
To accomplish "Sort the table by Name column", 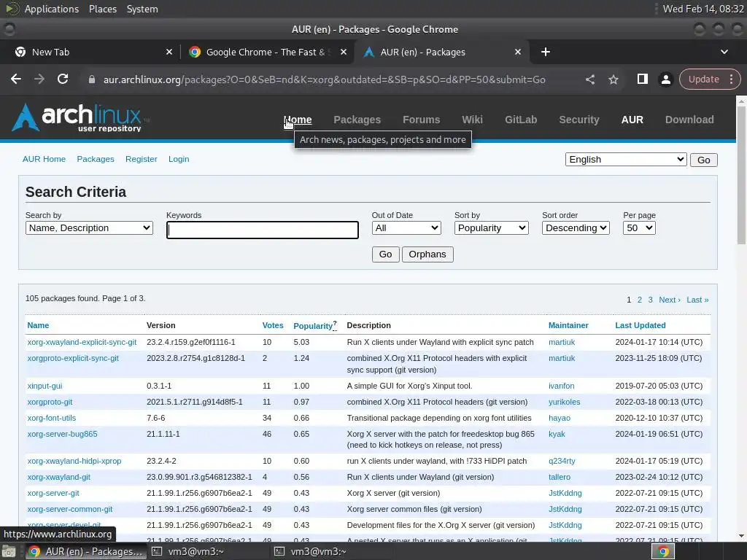I will tap(38, 325).
